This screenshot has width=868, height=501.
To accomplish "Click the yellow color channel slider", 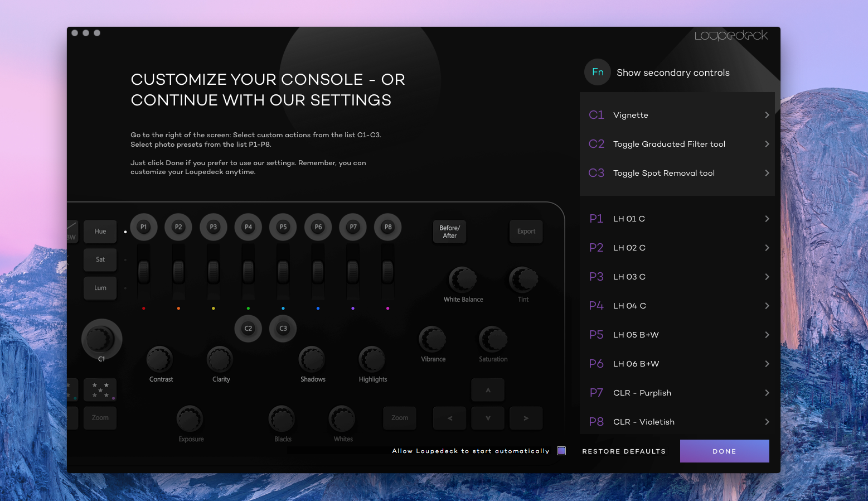I will (x=214, y=272).
